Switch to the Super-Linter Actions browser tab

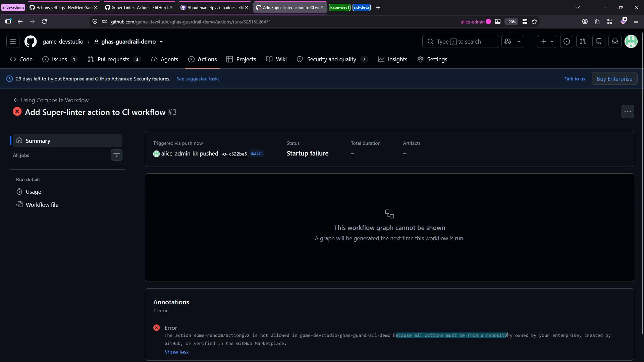[139, 7]
